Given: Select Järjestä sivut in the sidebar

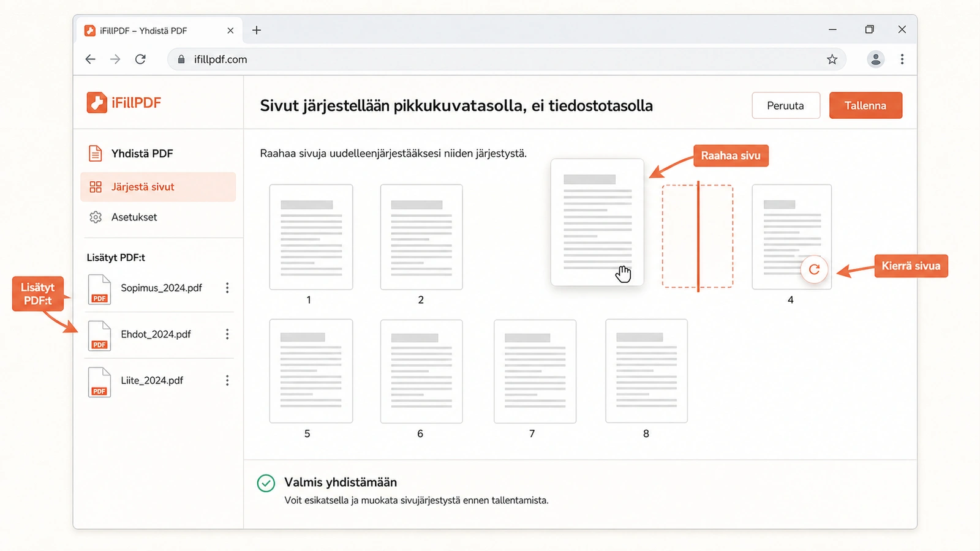Looking at the screenshot, I should (x=158, y=187).
